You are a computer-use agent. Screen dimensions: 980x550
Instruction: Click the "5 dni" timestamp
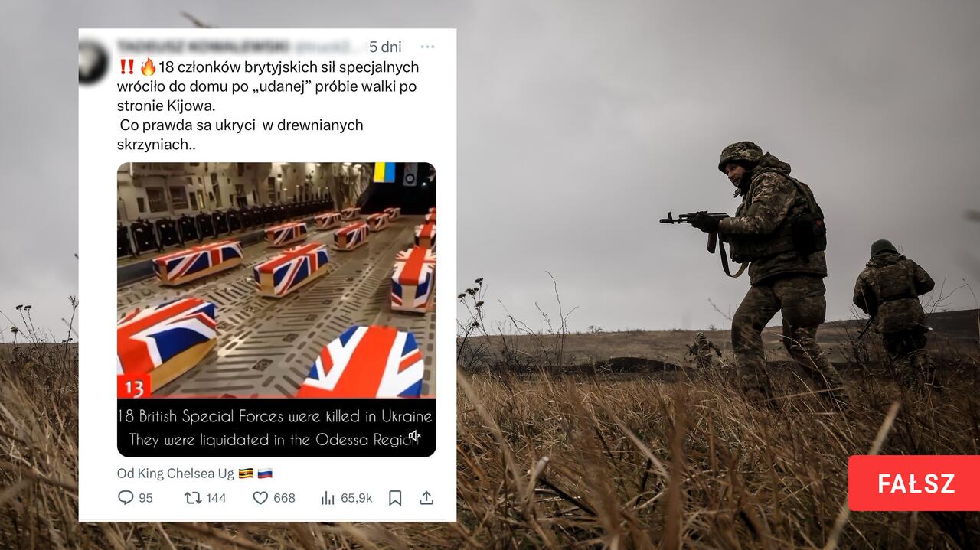(384, 47)
